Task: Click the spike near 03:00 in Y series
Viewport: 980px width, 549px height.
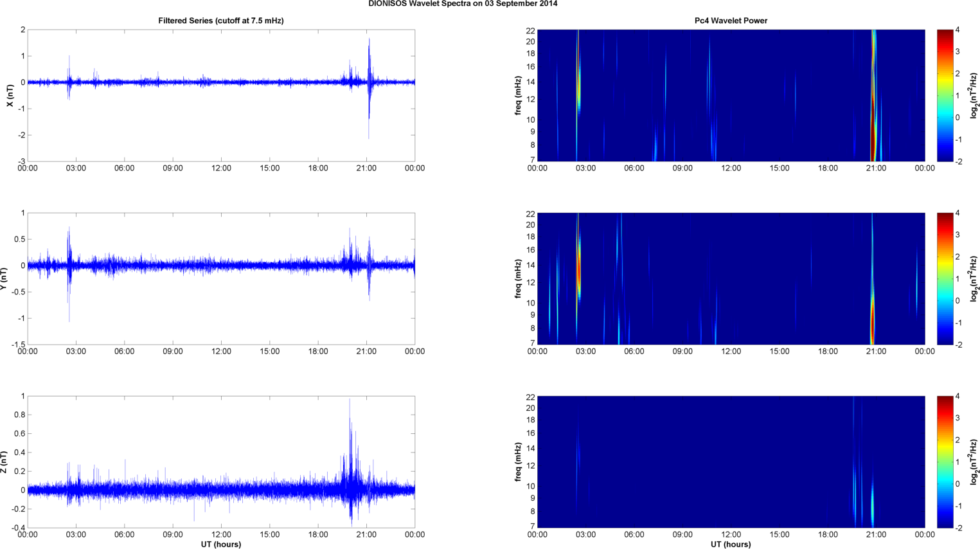Action: pyautogui.click(x=69, y=273)
